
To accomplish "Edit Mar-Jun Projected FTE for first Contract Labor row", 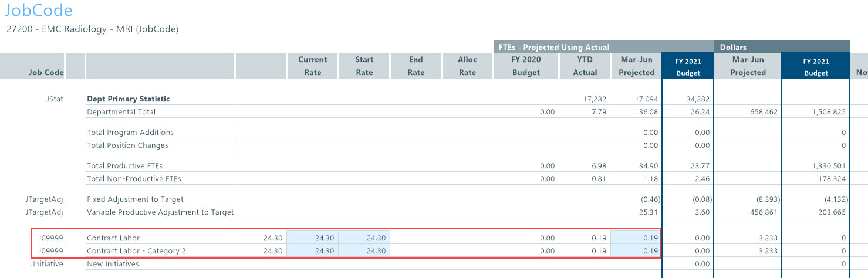I will 636,238.
